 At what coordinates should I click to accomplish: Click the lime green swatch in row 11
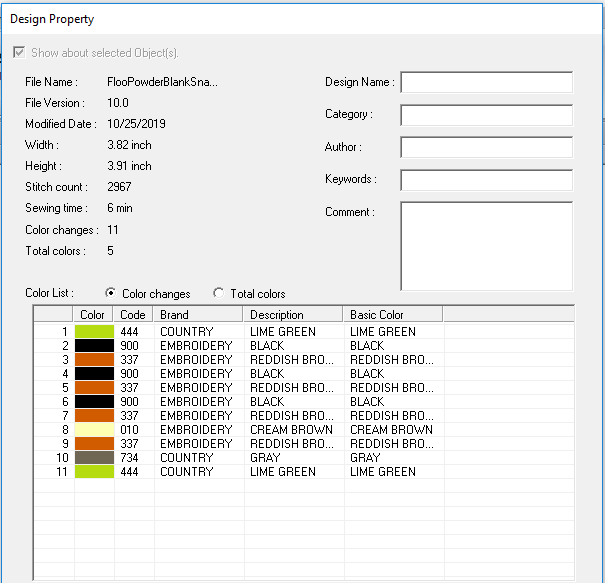(x=94, y=472)
